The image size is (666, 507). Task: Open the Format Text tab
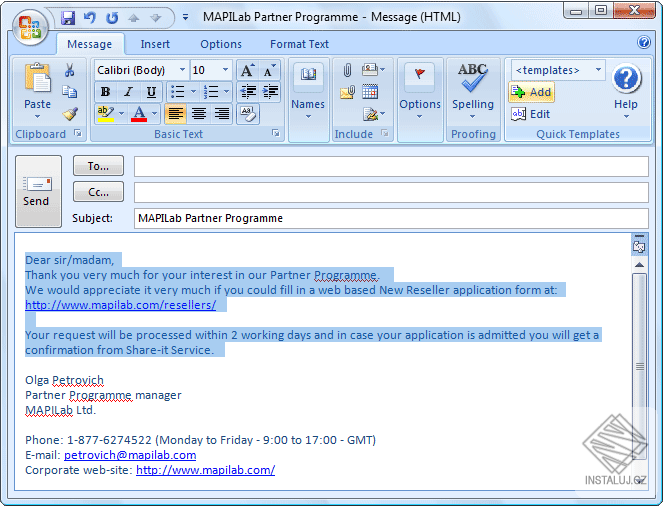tap(299, 44)
